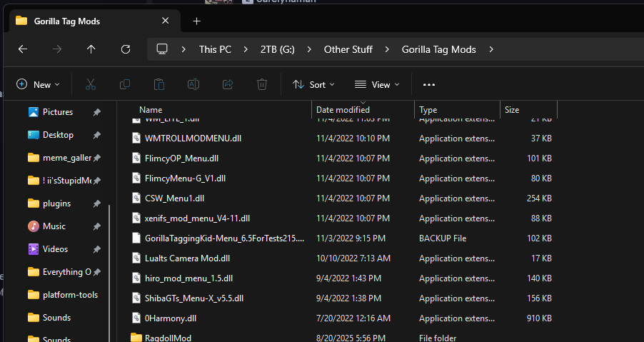Image resolution: width=644 pixels, height=342 pixels.
Task: Click the pin icon beside Desktop
Action: coord(97,135)
